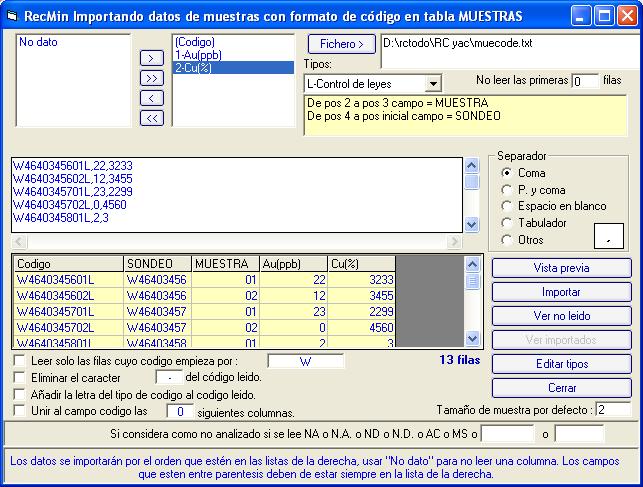Click raw line W4640345801L,2,3
Viewport: 643px width, 487px height.
click(x=61, y=218)
